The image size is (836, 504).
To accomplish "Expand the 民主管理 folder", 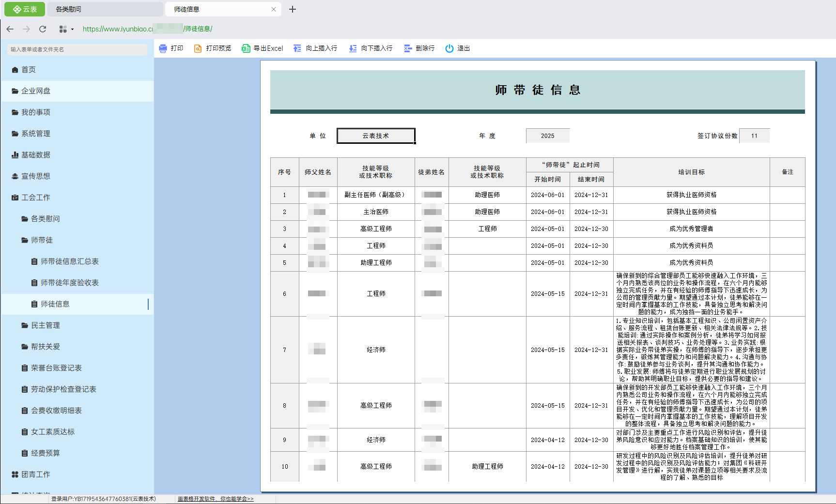I will pyautogui.click(x=45, y=325).
